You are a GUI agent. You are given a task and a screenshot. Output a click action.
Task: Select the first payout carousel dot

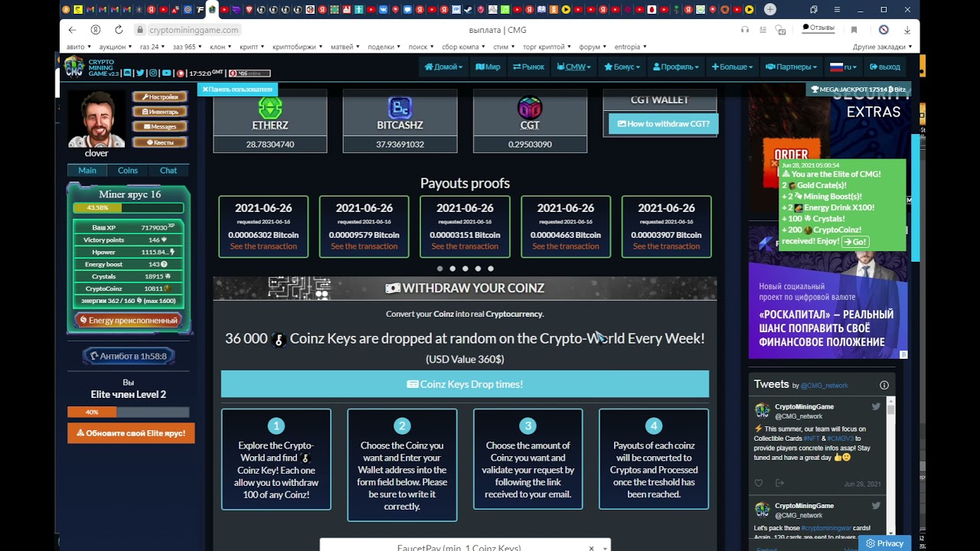tap(439, 269)
